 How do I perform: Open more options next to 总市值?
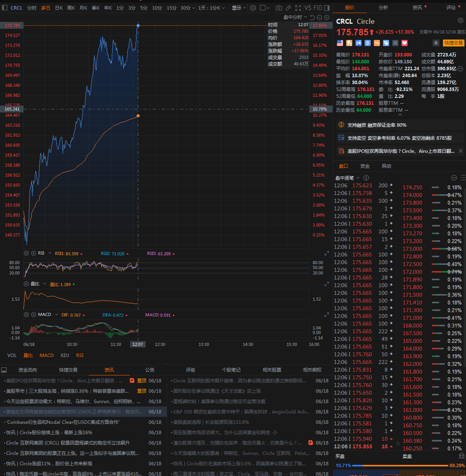460,69
